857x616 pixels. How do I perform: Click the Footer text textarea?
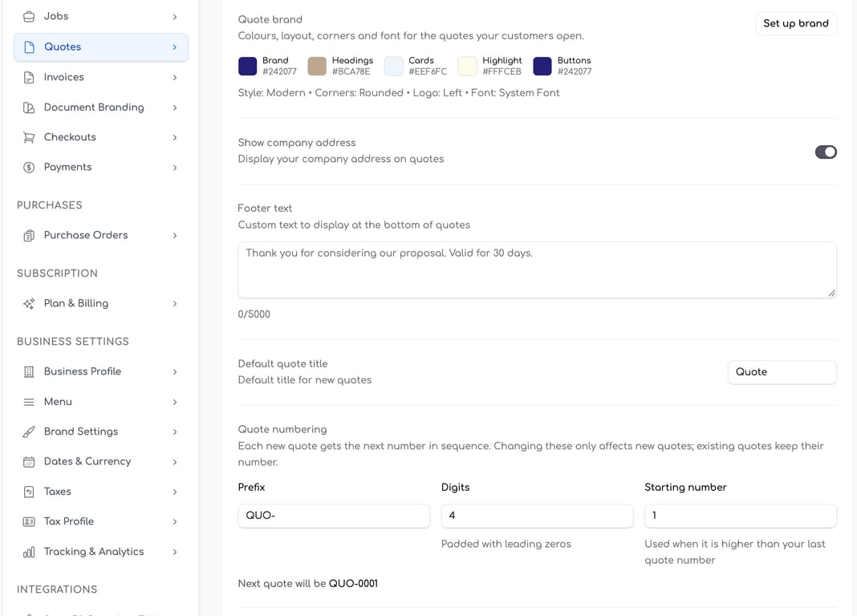[537, 269]
